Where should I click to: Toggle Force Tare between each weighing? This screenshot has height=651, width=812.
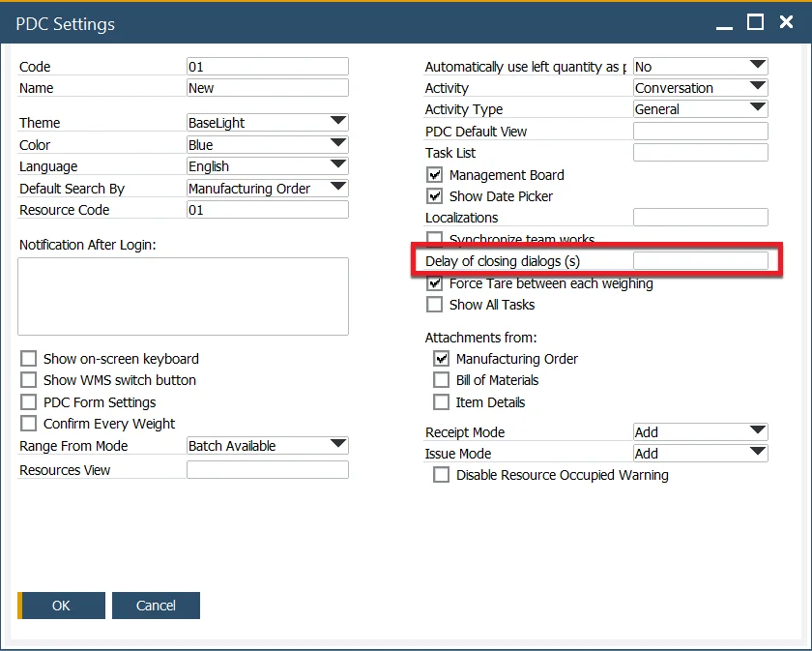click(x=434, y=283)
